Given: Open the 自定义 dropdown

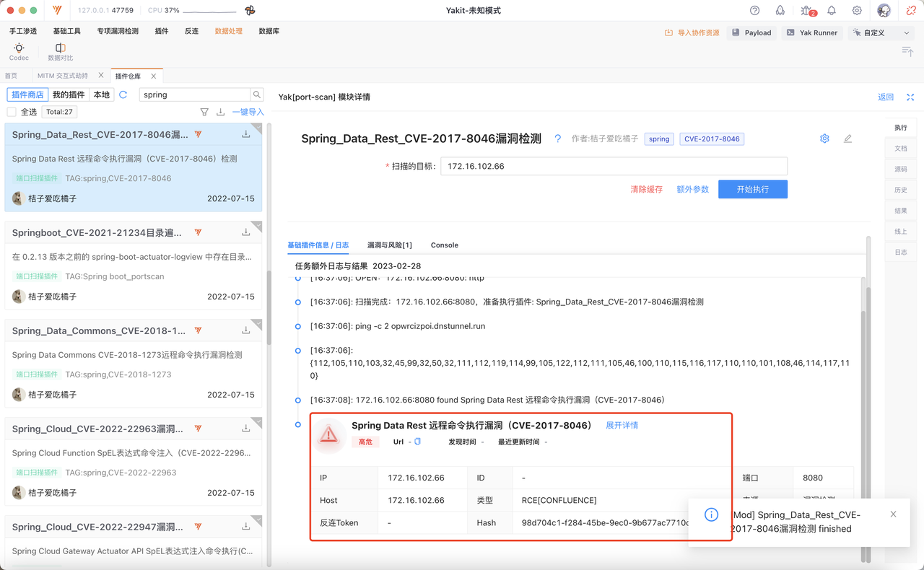Looking at the screenshot, I should 881,32.
